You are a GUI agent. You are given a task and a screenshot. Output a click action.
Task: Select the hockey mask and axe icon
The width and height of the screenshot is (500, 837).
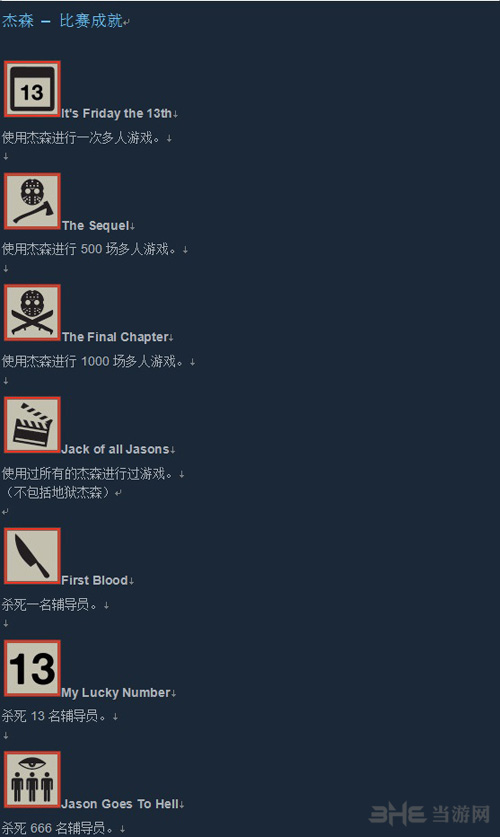coord(32,201)
